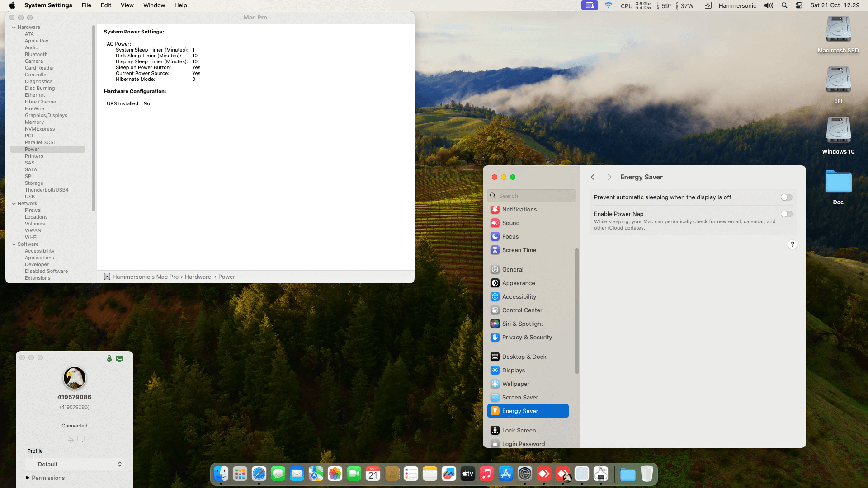Click the System Settings search field
This screenshot has height=488, width=868.
click(x=532, y=196)
